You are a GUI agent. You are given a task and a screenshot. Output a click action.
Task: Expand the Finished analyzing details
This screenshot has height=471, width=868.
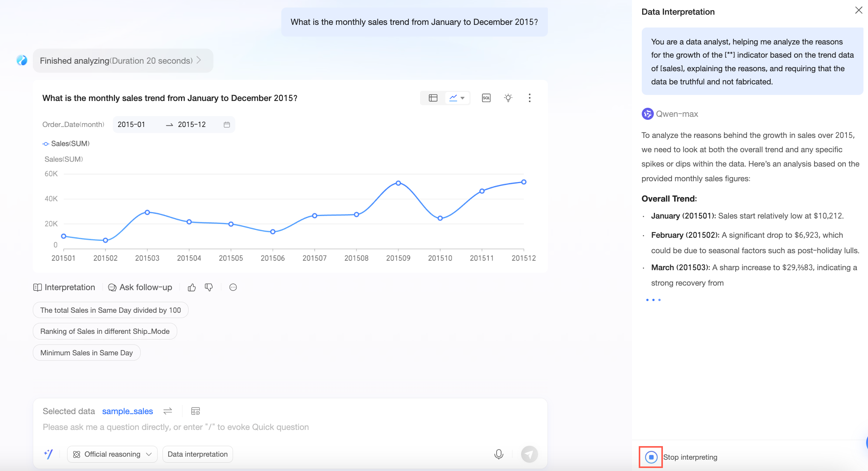[123, 61]
